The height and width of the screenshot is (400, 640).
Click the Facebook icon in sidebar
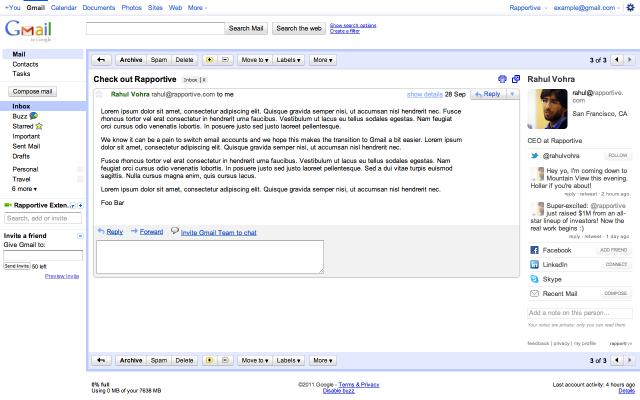(x=534, y=250)
